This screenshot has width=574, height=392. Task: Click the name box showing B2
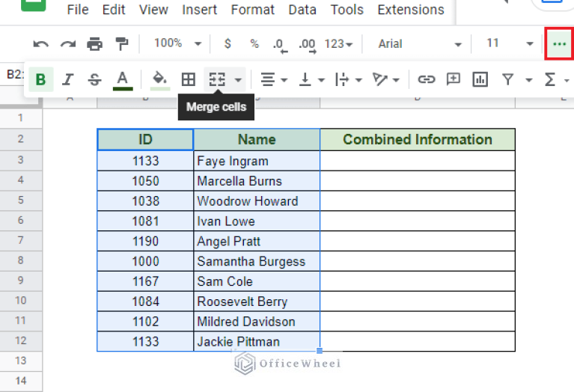tap(15, 75)
